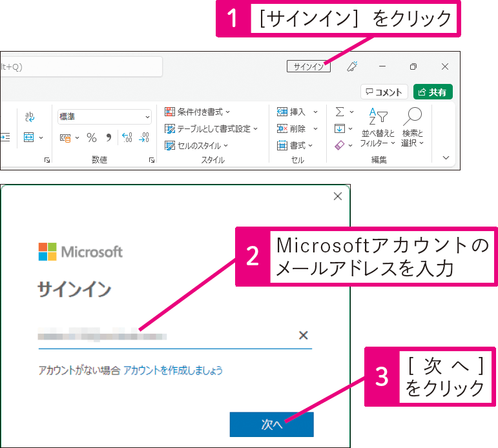This screenshot has height=448, width=498.
Task: Collapse the ribbon with chevron
Action: [x=446, y=158]
